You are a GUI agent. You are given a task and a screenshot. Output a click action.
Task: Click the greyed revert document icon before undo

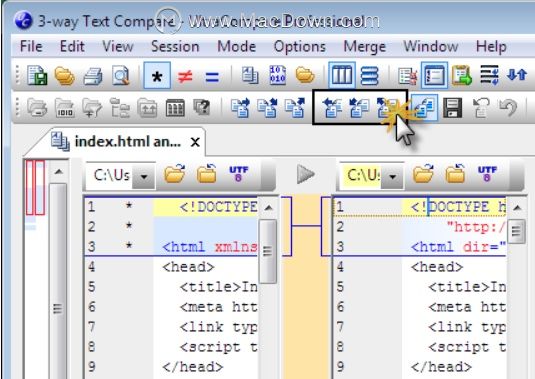480,108
